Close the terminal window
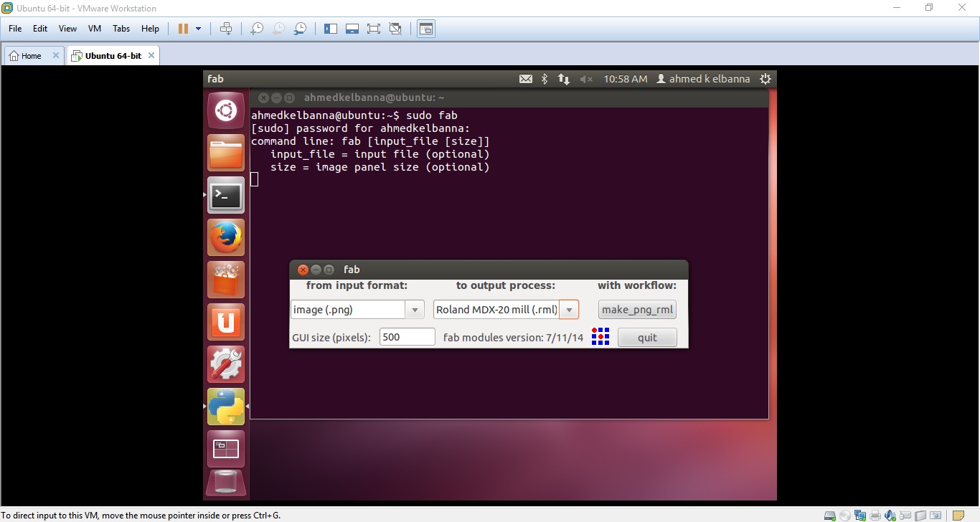 pyautogui.click(x=263, y=98)
